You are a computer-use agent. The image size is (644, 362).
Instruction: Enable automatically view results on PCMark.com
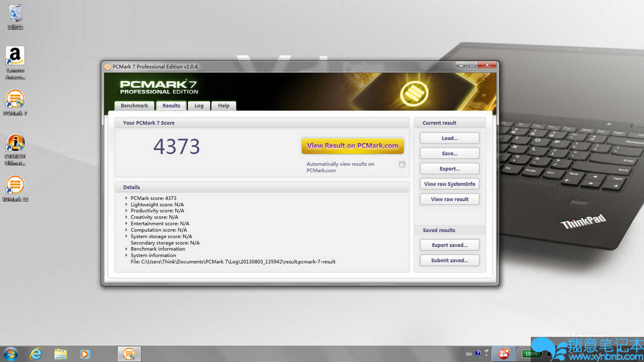pyautogui.click(x=402, y=164)
